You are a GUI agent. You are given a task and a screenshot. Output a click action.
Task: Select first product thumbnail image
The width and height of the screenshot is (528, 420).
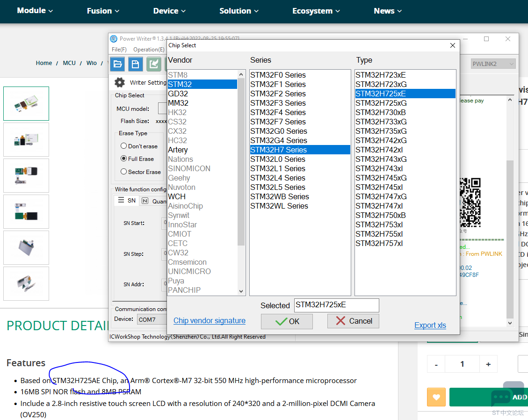tap(26, 103)
